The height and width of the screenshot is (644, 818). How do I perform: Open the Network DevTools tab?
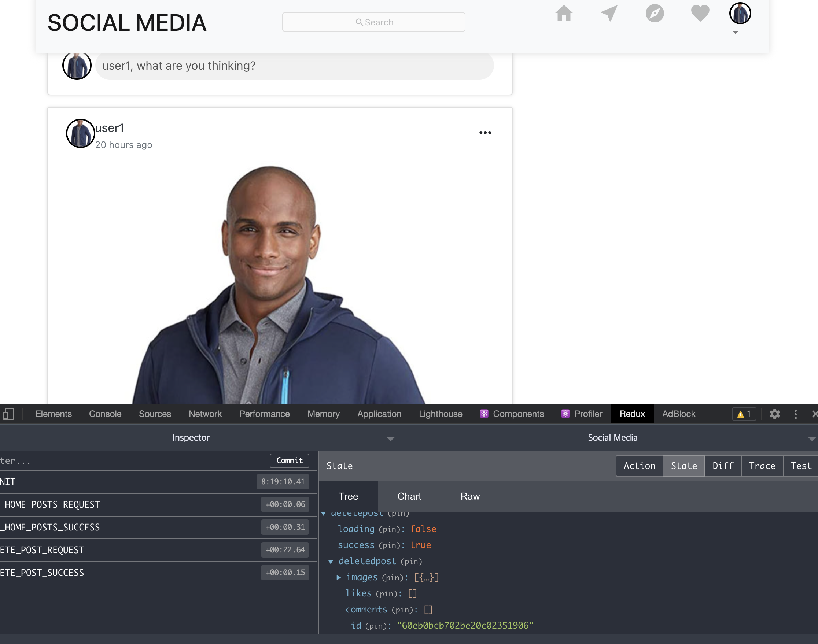tap(205, 414)
